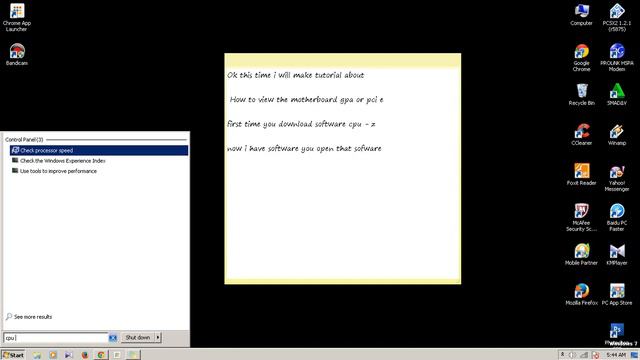Open the media player taskbar icon
The image size is (640, 360).
53,355
